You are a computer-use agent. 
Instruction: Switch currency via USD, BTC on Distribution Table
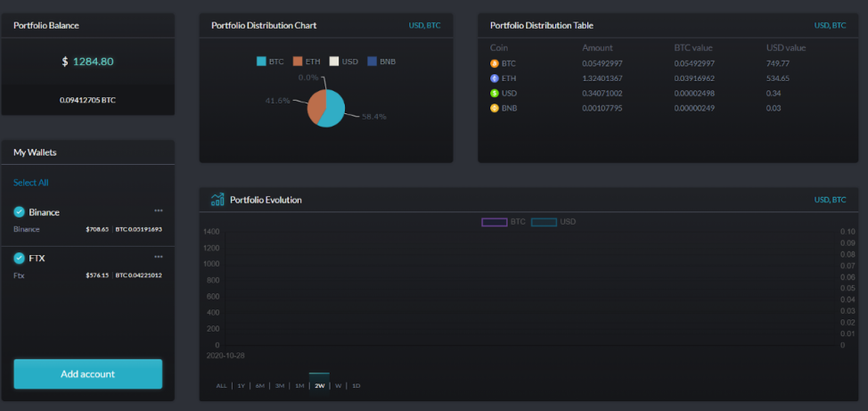tap(830, 26)
